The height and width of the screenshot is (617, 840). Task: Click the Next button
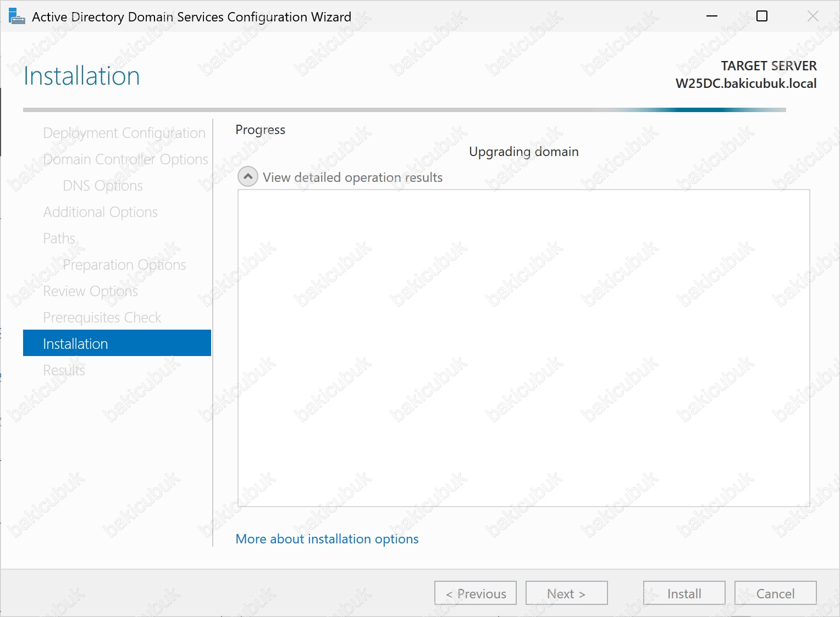[x=567, y=593]
